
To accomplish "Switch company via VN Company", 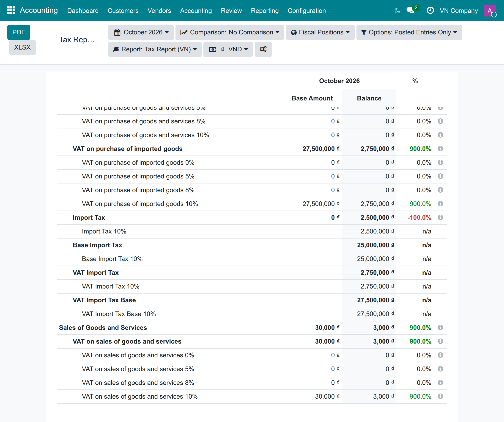I will point(459,11).
